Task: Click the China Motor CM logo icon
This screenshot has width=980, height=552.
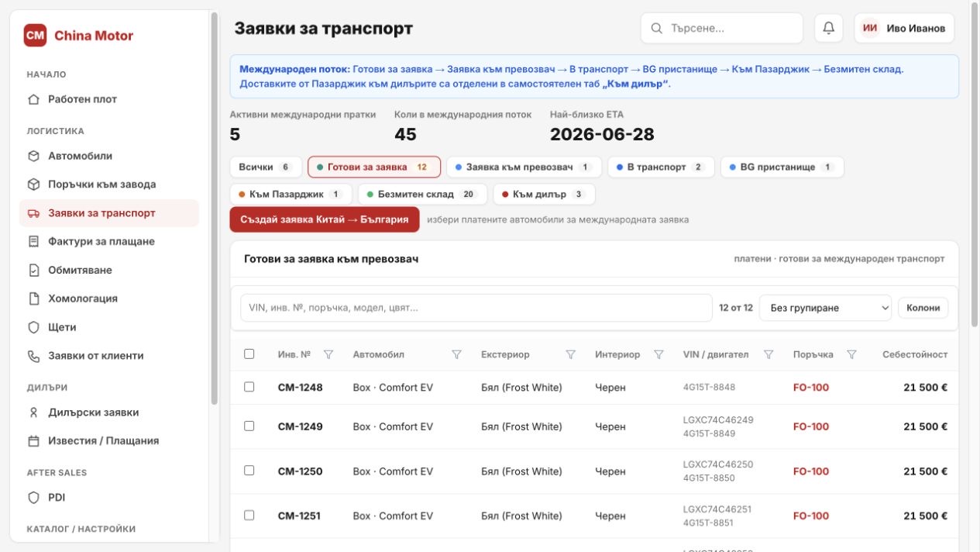Action: click(35, 35)
